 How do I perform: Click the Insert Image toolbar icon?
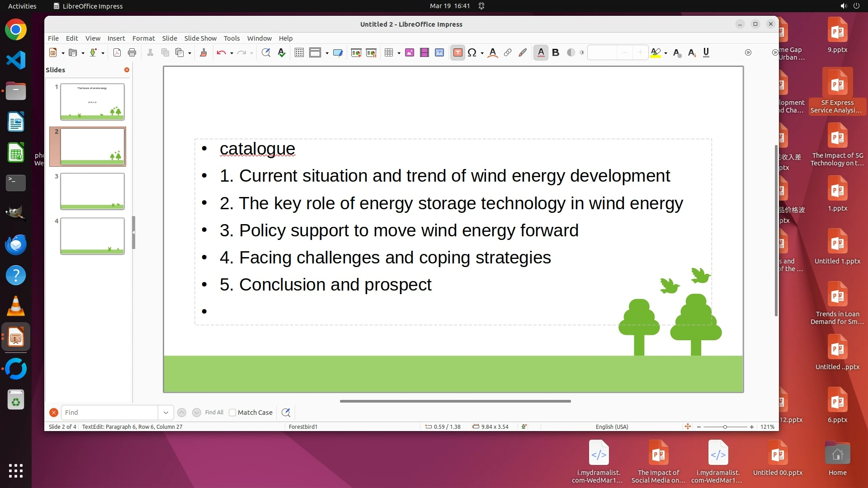pyautogui.click(x=410, y=53)
